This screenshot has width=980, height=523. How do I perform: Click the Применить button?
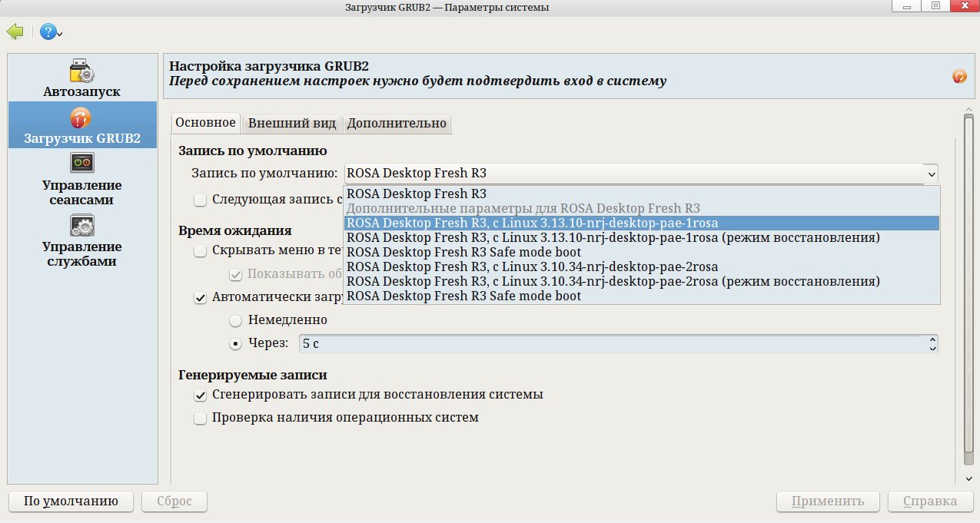pos(829,501)
